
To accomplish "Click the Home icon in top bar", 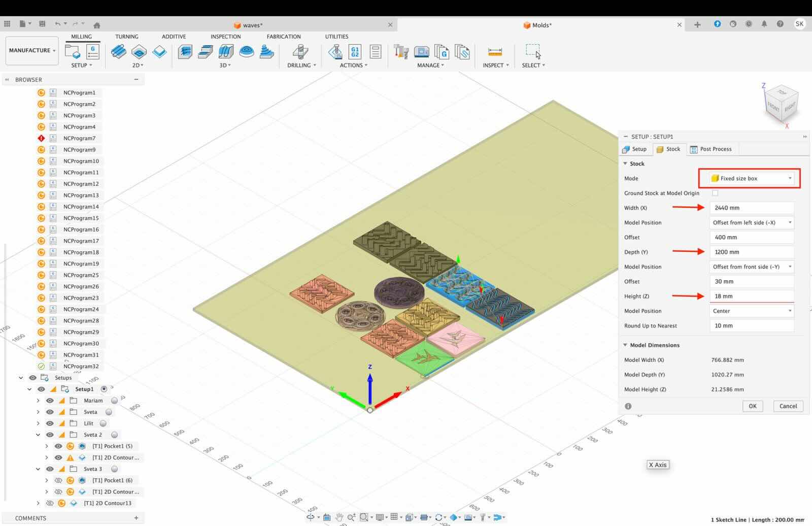I will (96, 25).
